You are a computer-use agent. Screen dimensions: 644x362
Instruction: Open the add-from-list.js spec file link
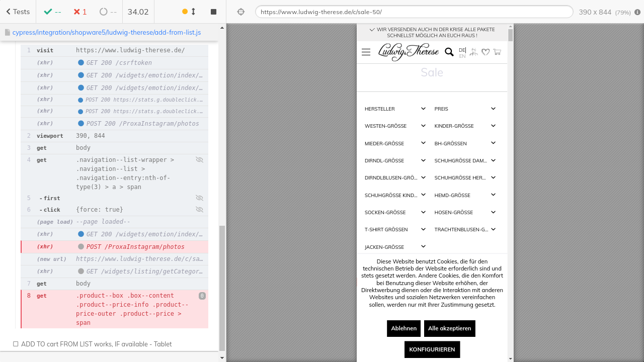[106, 32]
